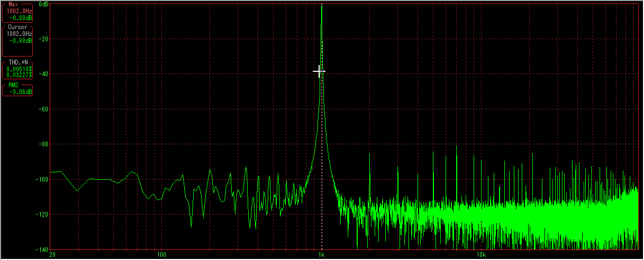Click the 0.03227% THD+N value

click(19, 75)
